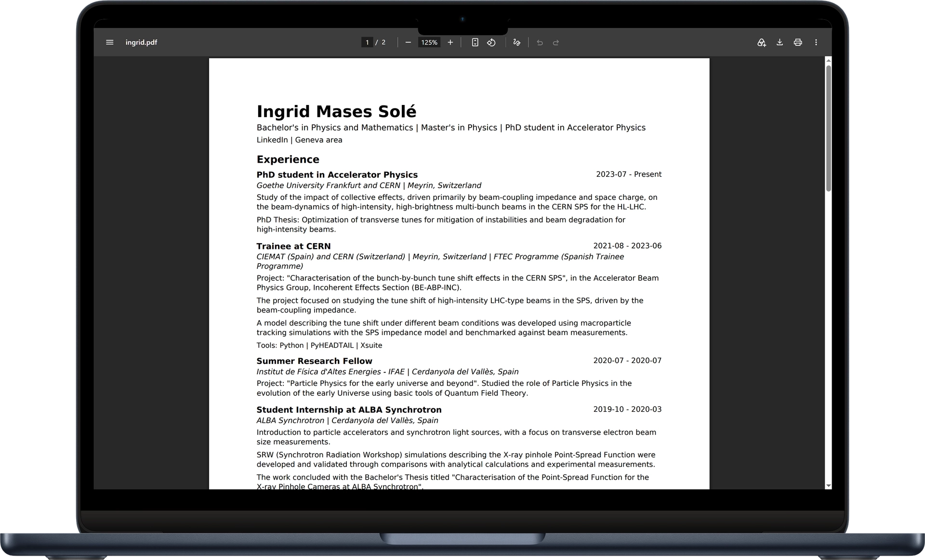Click the scrollbar up arrow
The height and width of the screenshot is (560, 925).
pos(829,61)
